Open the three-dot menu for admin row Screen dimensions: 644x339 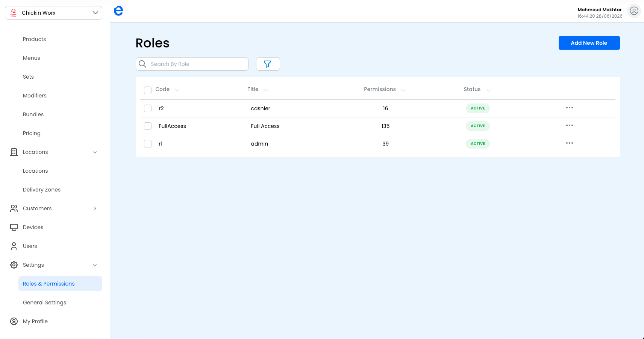[x=570, y=143]
